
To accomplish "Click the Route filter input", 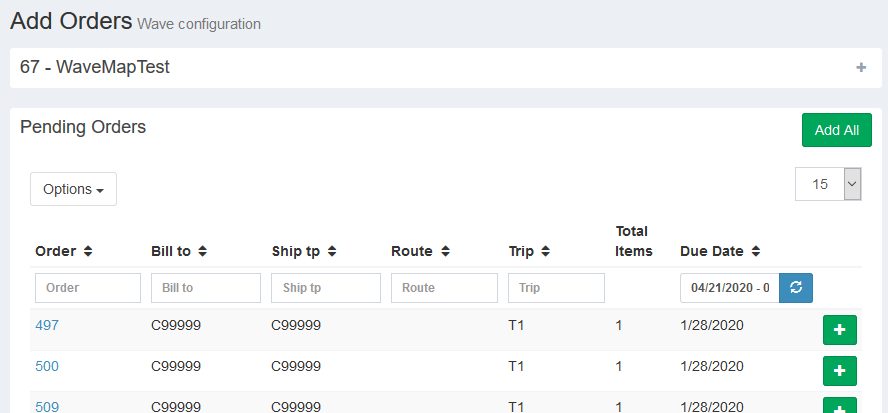I will tap(444, 288).
